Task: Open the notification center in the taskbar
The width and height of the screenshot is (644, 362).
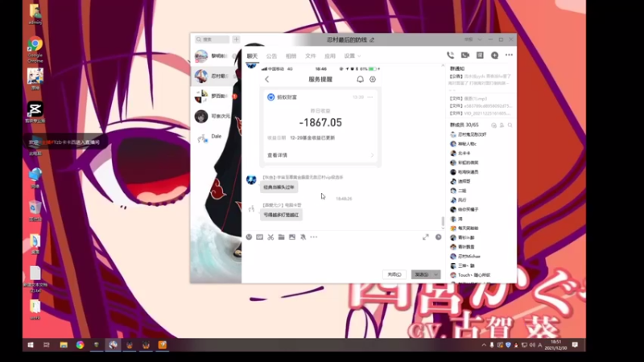Action: pyautogui.click(x=575, y=345)
